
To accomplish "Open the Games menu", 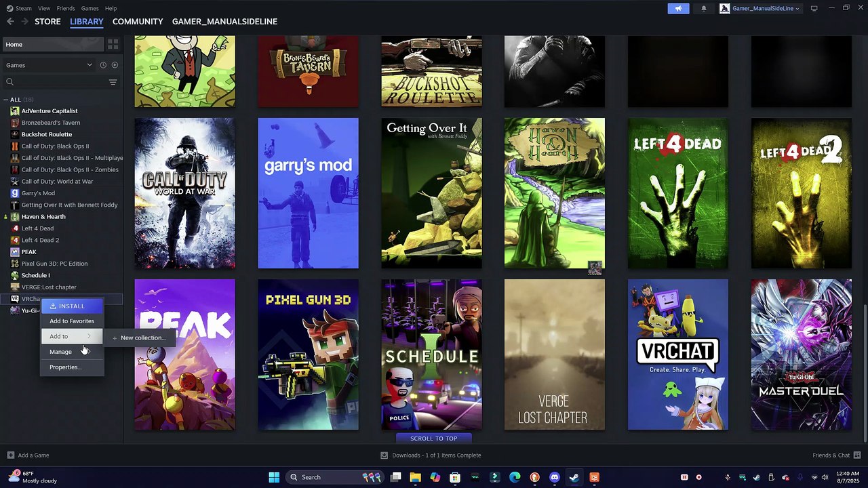I will tap(90, 8).
